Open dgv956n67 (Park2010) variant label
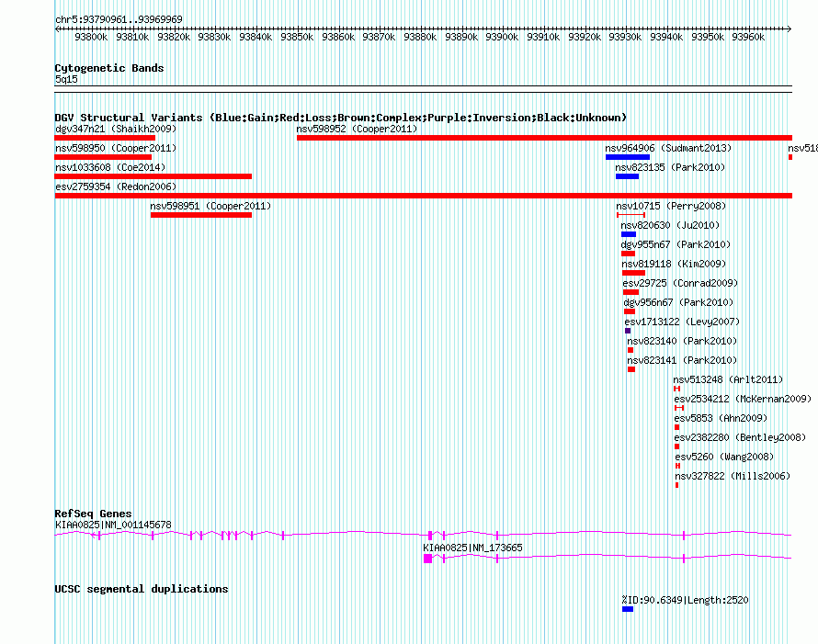 678,302
